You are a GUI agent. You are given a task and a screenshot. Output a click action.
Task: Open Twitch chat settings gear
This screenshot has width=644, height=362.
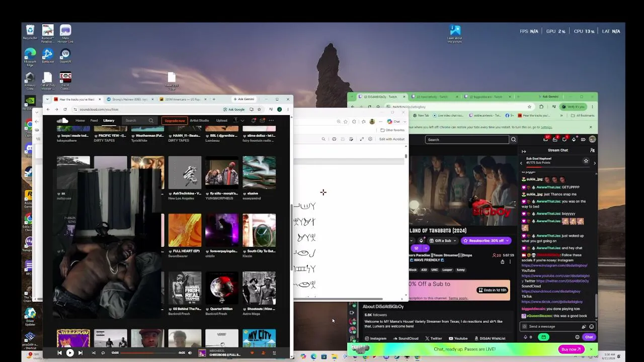[x=577, y=337]
